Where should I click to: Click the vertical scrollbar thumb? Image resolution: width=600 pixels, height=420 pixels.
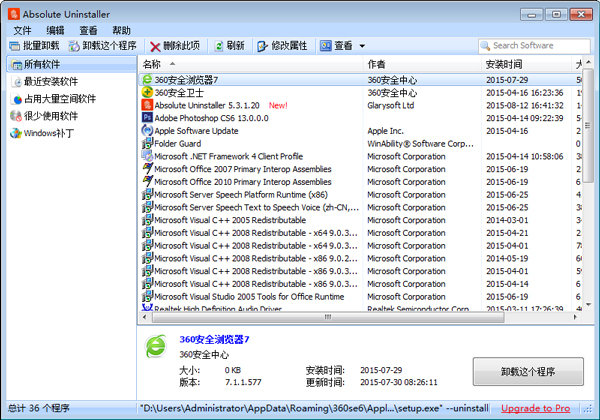click(588, 125)
